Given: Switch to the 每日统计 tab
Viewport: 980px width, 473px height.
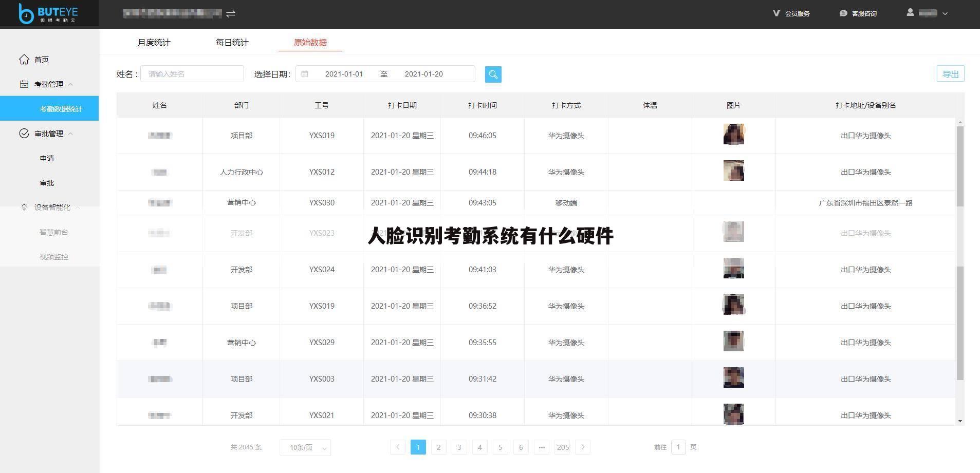Looking at the screenshot, I should [x=232, y=43].
